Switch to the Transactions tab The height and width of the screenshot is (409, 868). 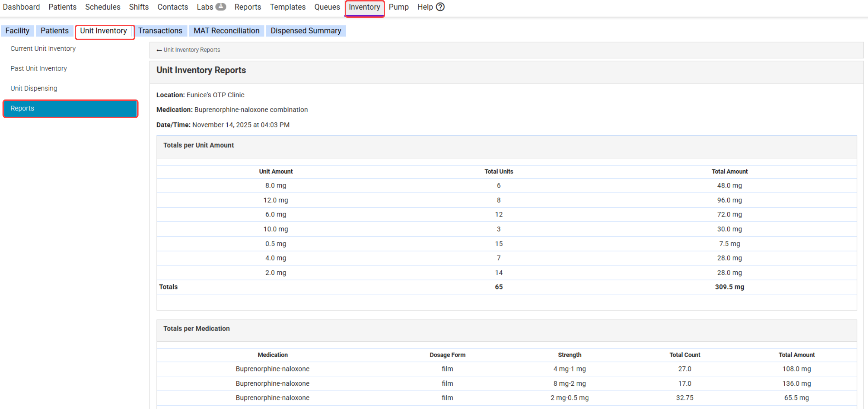160,31
